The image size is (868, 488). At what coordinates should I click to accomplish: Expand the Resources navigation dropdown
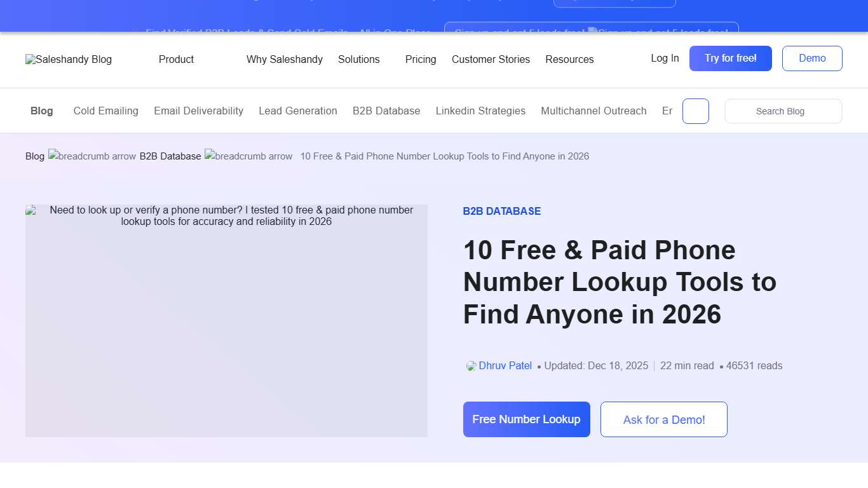569,59
